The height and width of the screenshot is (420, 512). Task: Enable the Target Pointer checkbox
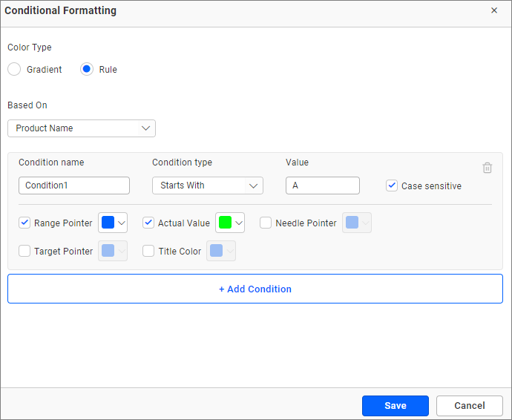tap(24, 251)
